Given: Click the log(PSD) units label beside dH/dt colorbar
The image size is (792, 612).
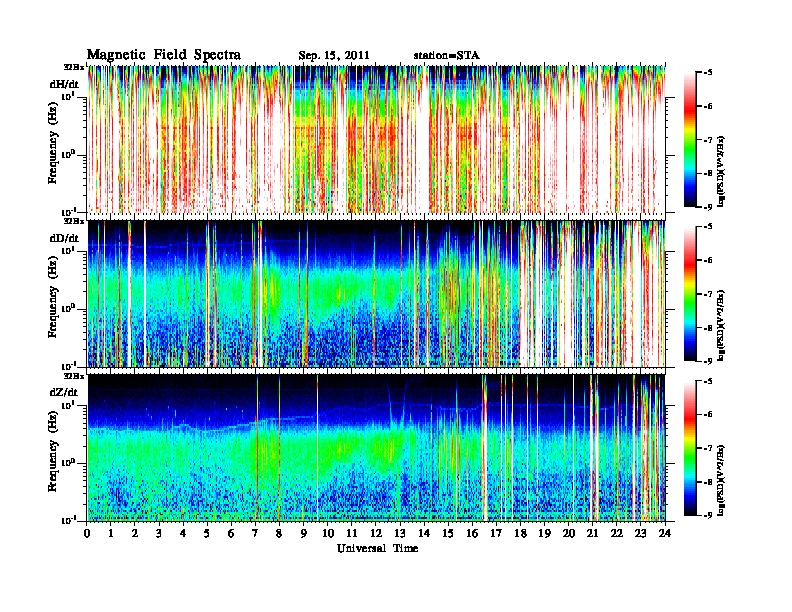Looking at the screenshot, I should coord(721,171).
